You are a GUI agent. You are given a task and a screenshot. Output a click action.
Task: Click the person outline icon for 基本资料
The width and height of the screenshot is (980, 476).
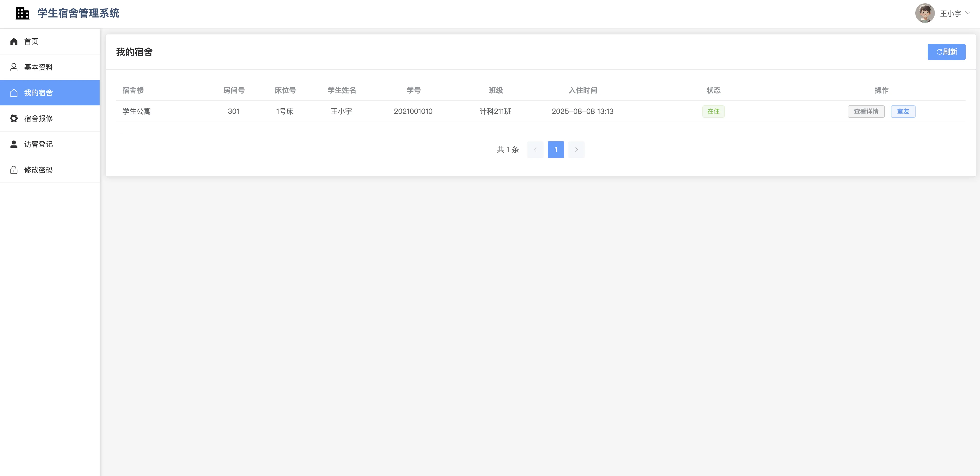point(14,67)
